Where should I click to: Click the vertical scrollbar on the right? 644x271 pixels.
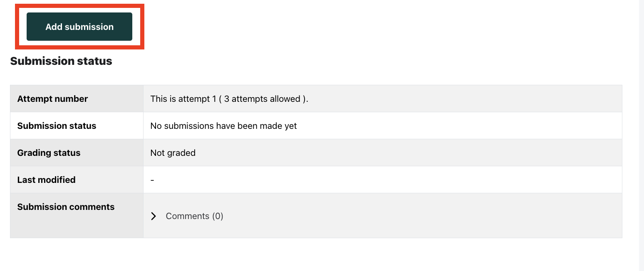click(x=641, y=125)
